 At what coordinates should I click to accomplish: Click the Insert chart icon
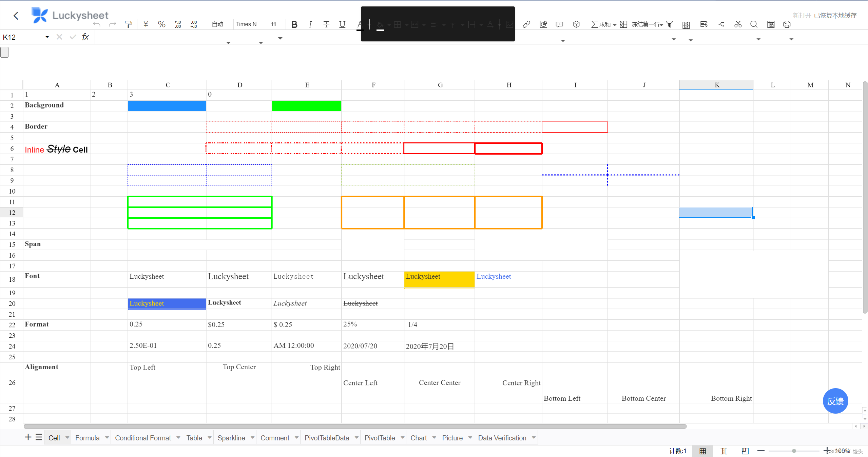(542, 24)
